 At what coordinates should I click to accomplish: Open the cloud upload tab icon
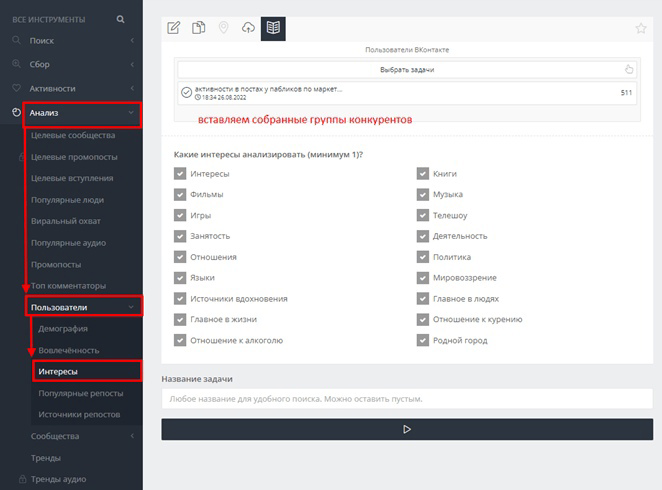pos(248,28)
